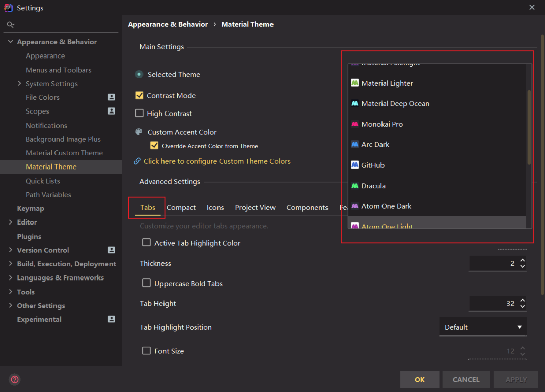Click the Material Lighter theme icon
The width and height of the screenshot is (545, 392).
[x=355, y=83]
